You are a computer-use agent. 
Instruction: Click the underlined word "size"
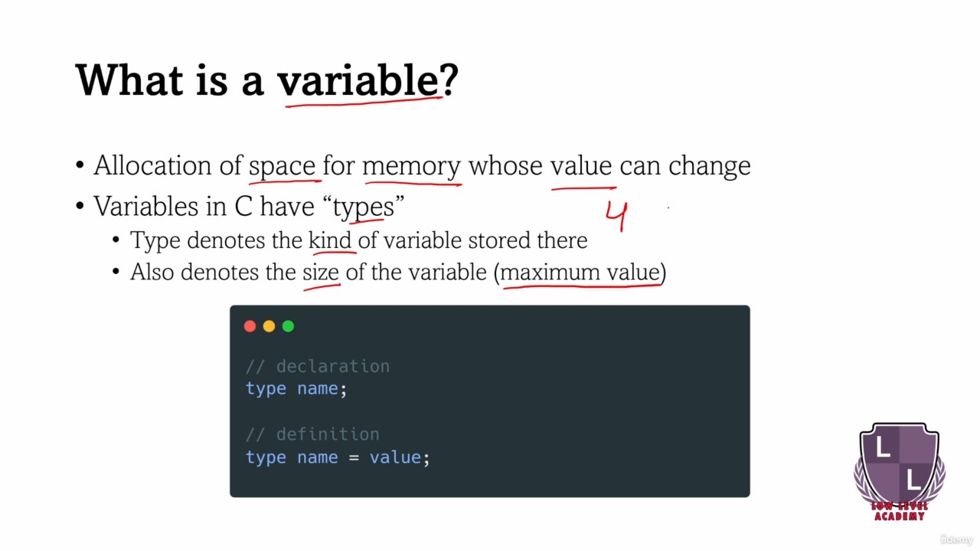coord(321,272)
